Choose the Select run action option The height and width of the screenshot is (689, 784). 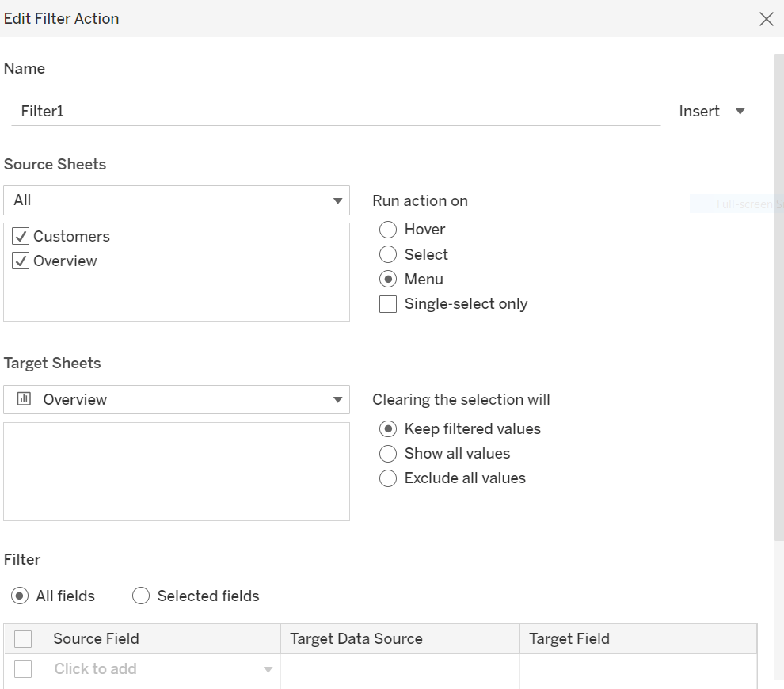[x=388, y=254]
